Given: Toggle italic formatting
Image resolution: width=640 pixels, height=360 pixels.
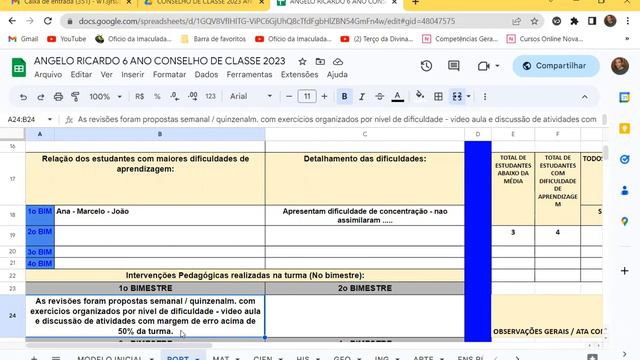Looking at the screenshot, I should (x=362, y=97).
